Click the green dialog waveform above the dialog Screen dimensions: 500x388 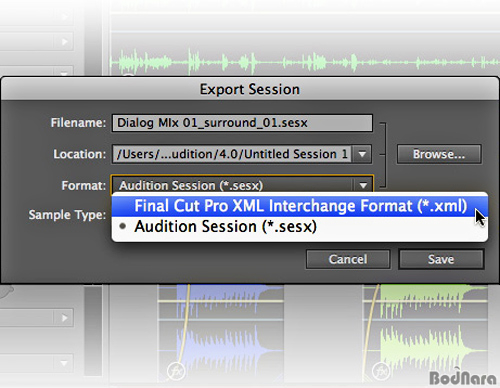(x=304, y=62)
